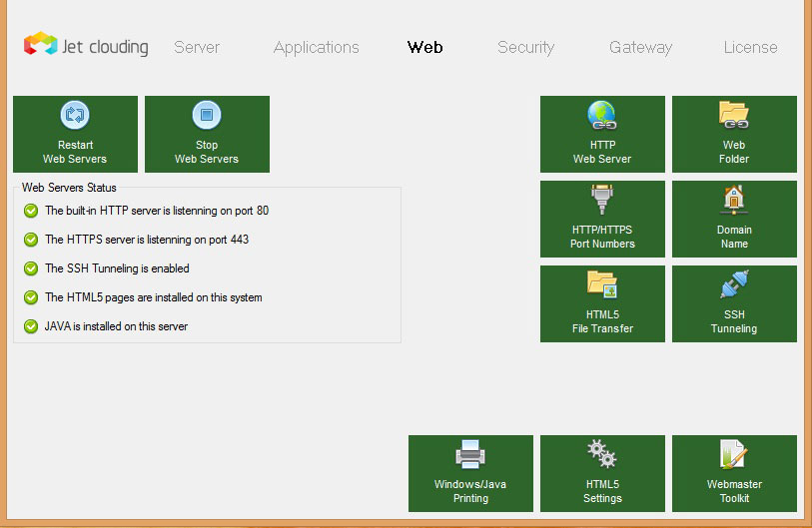Click the 'Stop Web Servers' label
The image size is (812, 528).
pyautogui.click(x=207, y=152)
